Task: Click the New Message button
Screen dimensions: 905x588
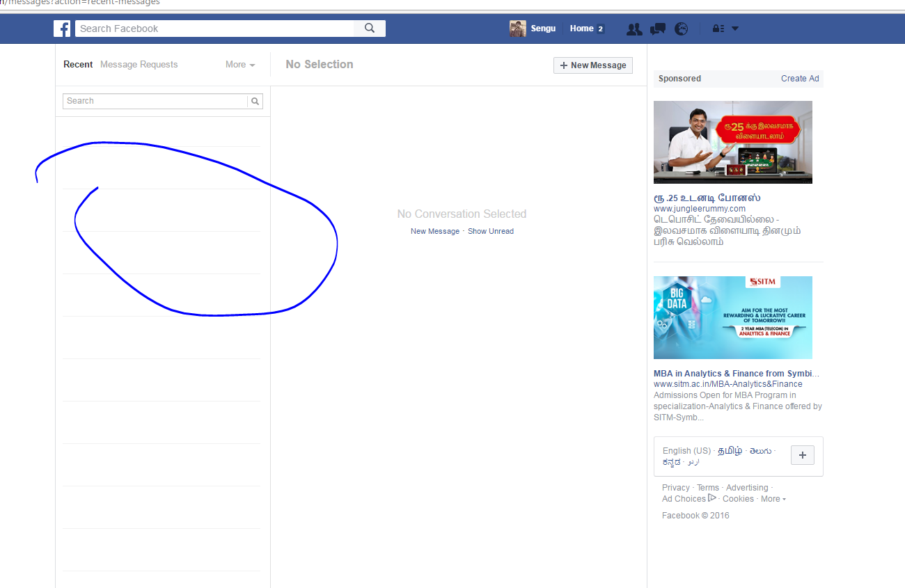Action: click(x=592, y=65)
